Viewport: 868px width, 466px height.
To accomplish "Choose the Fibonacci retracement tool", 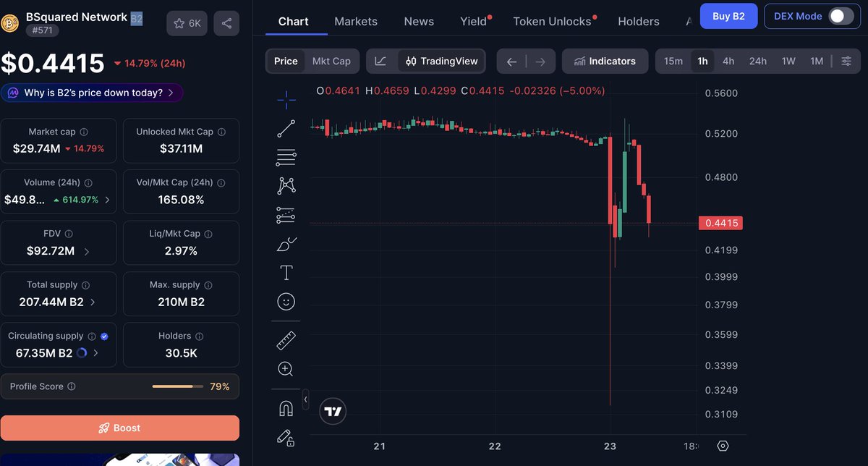I will pos(286,157).
